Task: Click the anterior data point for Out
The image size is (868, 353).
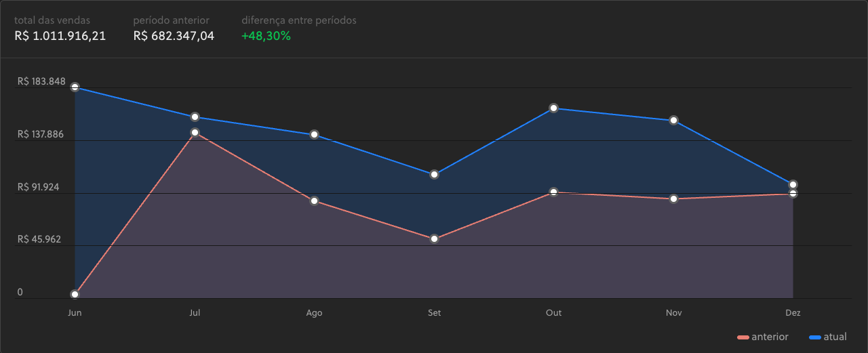Action: [554, 192]
